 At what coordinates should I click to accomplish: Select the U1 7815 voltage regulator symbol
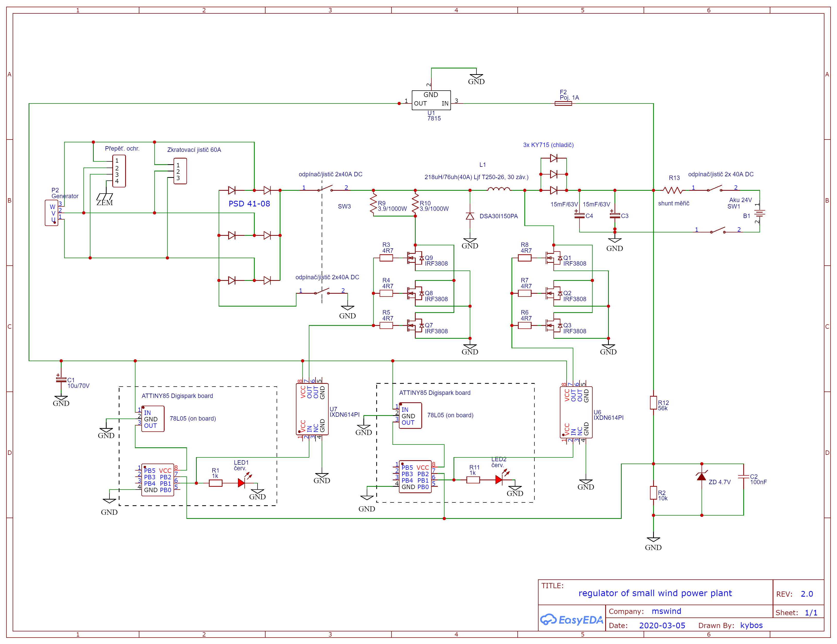coord(431,100)
